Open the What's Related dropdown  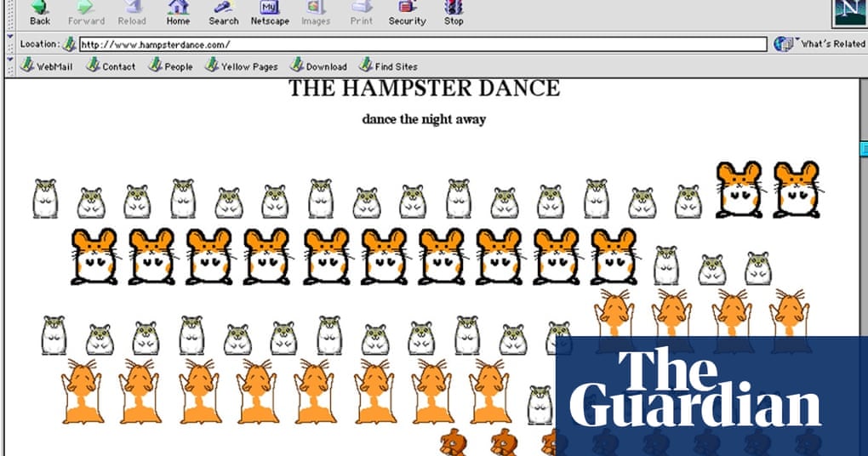[x=821, y=43]
